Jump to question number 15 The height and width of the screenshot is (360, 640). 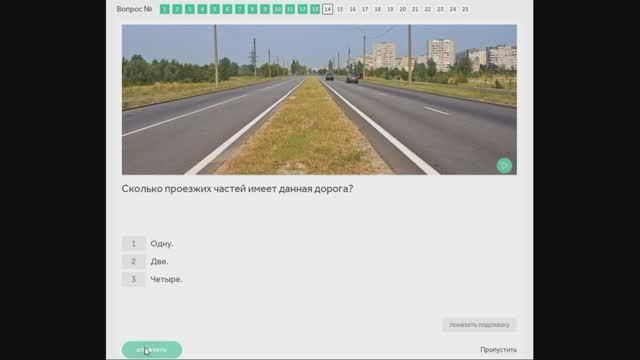coord(340,9)
